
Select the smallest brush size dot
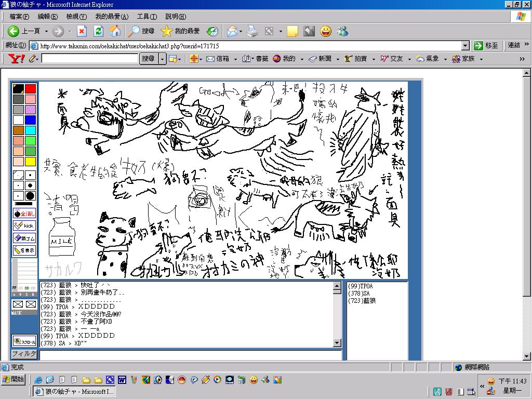pyautogui.click(x=18, y=175)
